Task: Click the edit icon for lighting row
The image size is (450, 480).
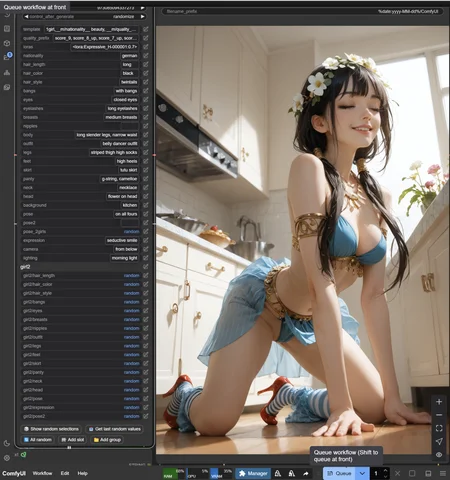Action: coord(146,258)
